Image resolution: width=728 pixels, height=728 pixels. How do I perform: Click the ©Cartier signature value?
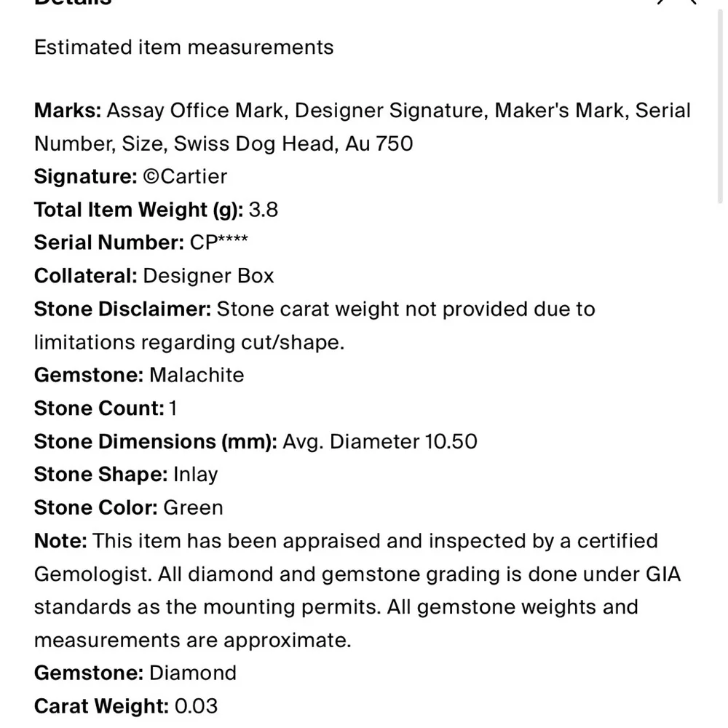point(186,177)
